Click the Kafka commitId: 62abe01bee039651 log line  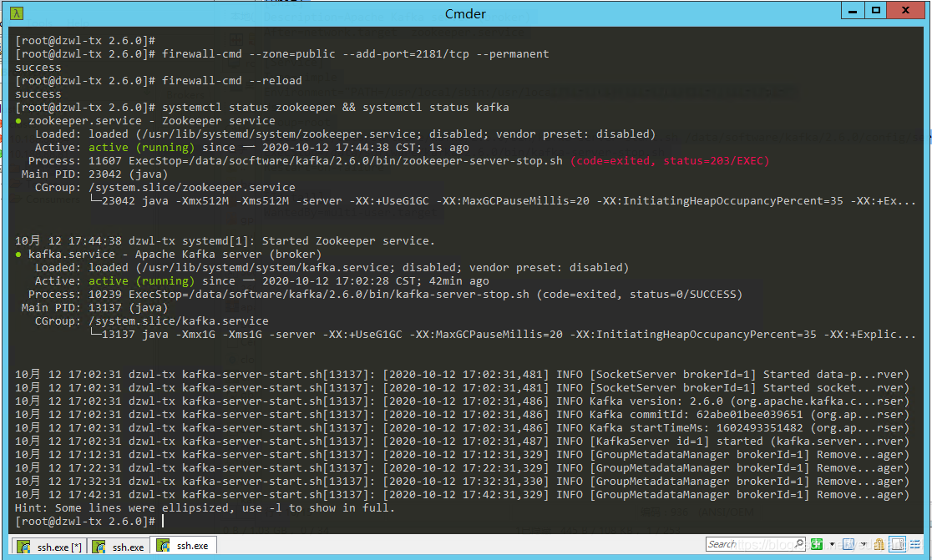coord(462,415)
